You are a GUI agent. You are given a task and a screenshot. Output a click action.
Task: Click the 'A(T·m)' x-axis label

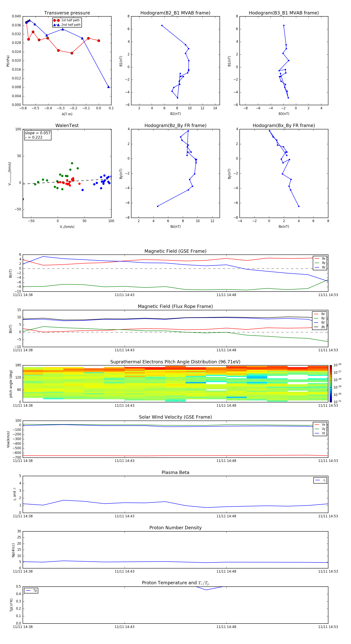[x=67, y=114]
